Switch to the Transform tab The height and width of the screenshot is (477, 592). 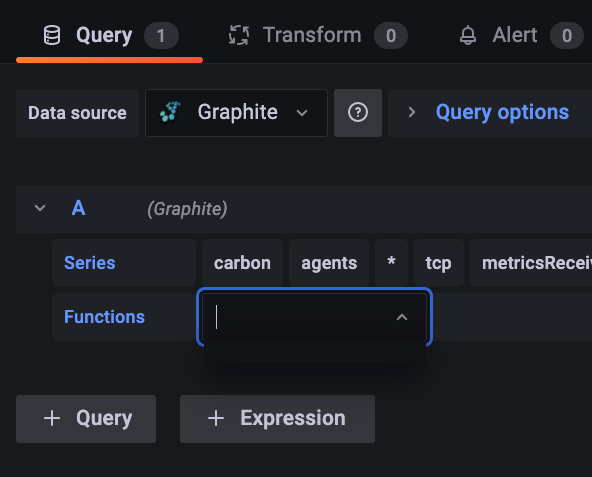click(318, 36)
